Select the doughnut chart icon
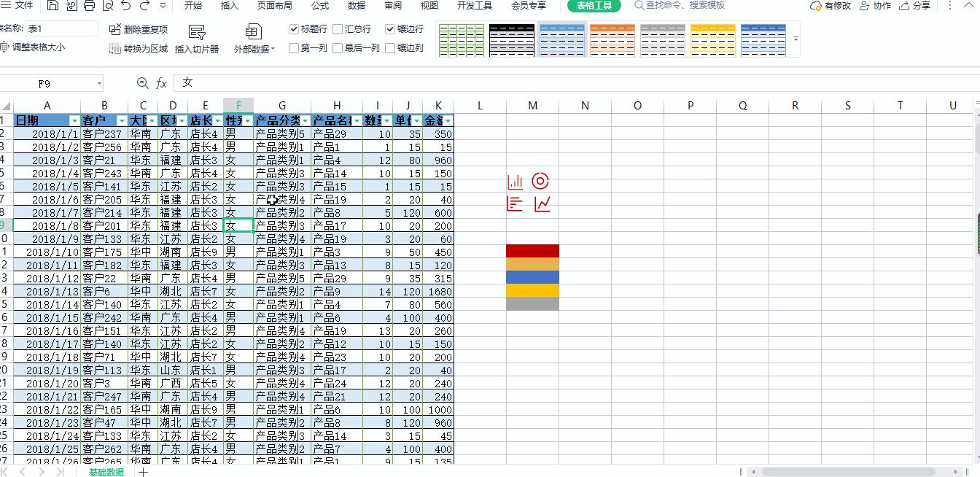980x477 pixels. point(540,181)
